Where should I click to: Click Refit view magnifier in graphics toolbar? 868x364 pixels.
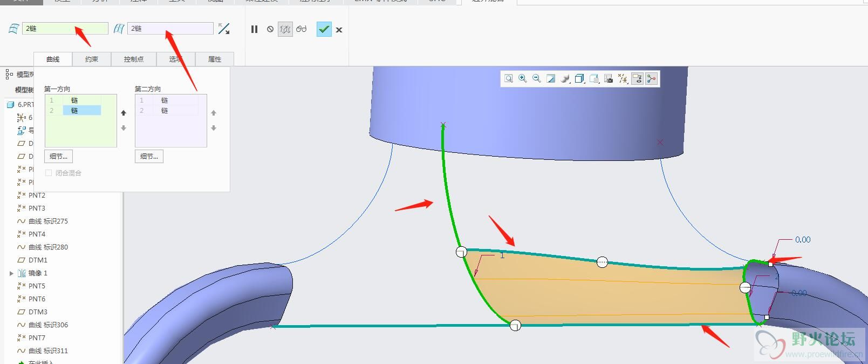[509, 79]
